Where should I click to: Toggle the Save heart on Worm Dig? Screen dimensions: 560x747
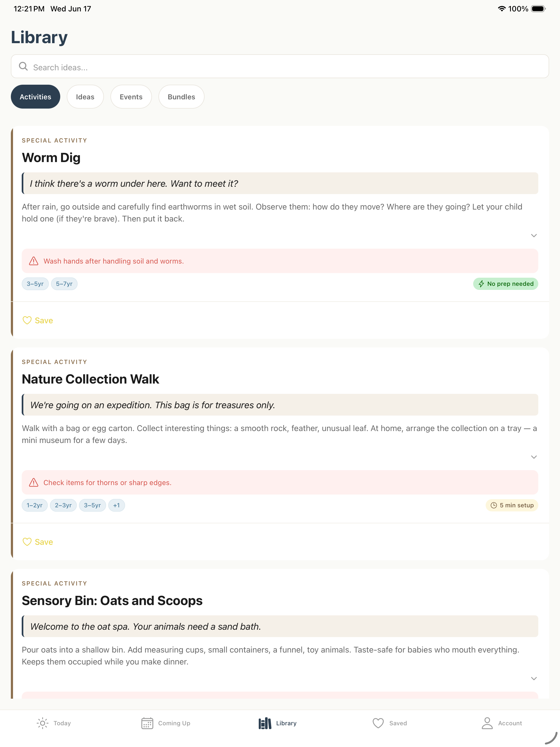point(27,320)
